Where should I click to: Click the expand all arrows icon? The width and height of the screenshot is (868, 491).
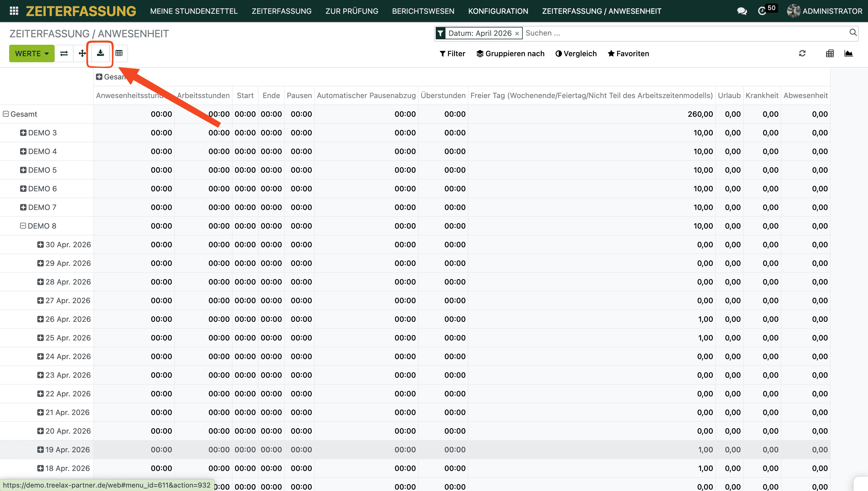pyautogui.click(x=82, y=53)
